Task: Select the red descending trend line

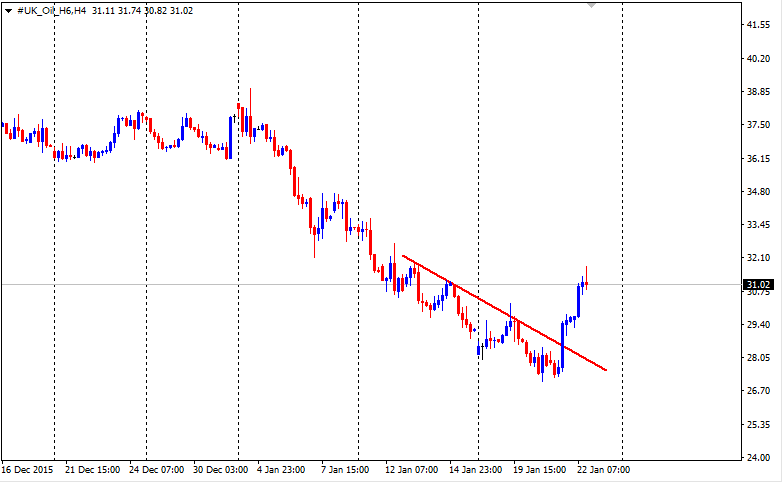Action: pyautogui.click(x=504, y=313)
